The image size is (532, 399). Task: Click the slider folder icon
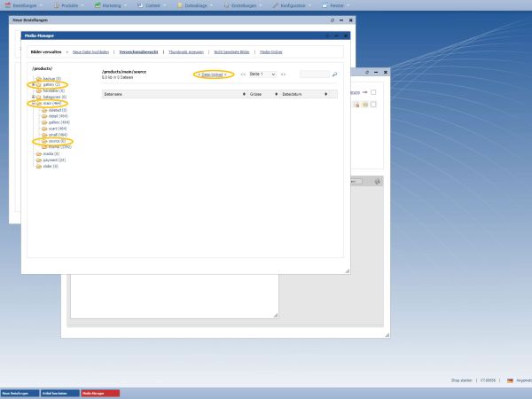pyautogui.click(x=38, y=166)
